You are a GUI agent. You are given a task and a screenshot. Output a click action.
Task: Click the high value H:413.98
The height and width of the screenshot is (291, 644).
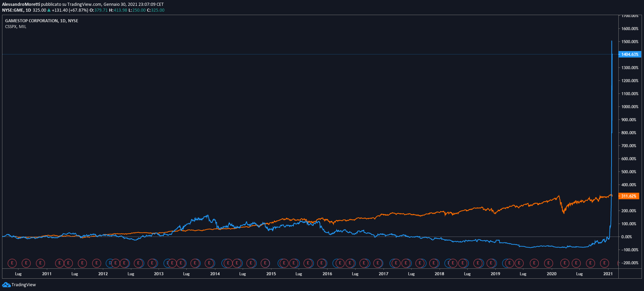coord(118,10)
